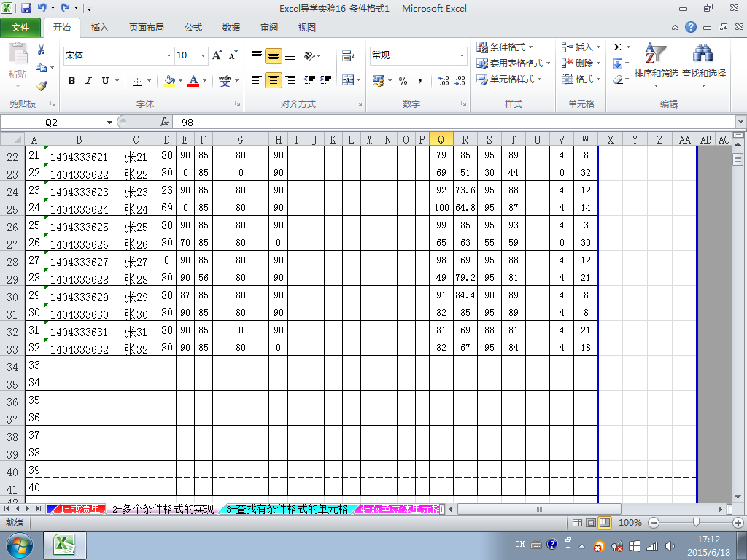The width and height of the screenshot is (747, 560).
Task: Apply cell borders icon
Action: [x=137, y=81]
